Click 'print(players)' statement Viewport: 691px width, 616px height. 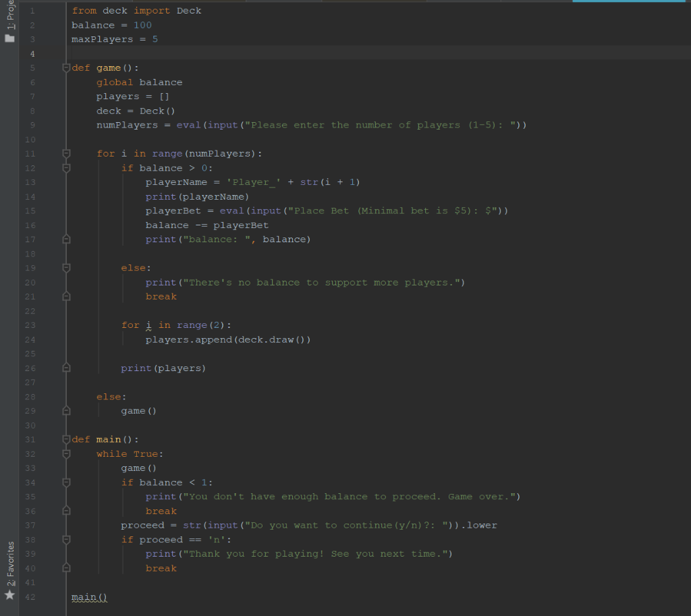click(163, 368)
